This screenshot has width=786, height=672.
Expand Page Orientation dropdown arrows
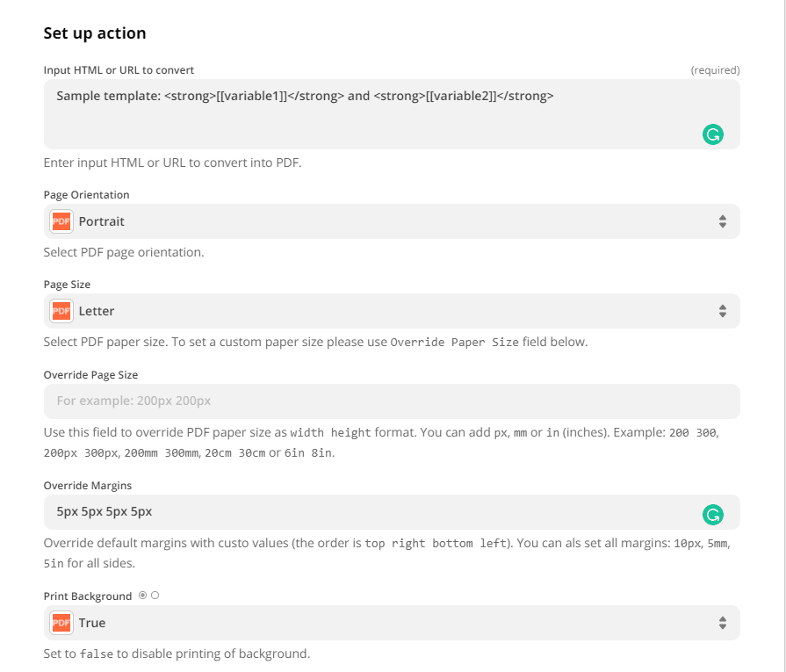click(x=722, y=221)
